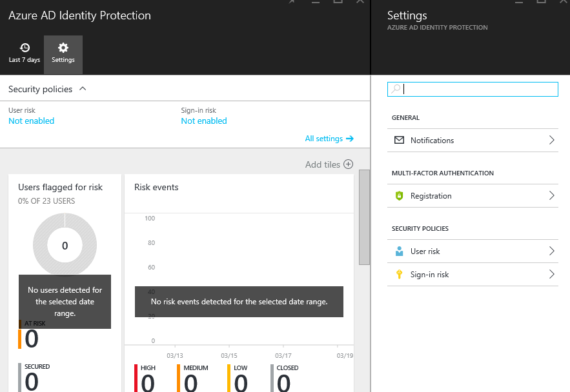This screenshot has height=392, width=570.
Task: Click the search magnifier icon
Action: pyautogui.click(x=396, y=90)
